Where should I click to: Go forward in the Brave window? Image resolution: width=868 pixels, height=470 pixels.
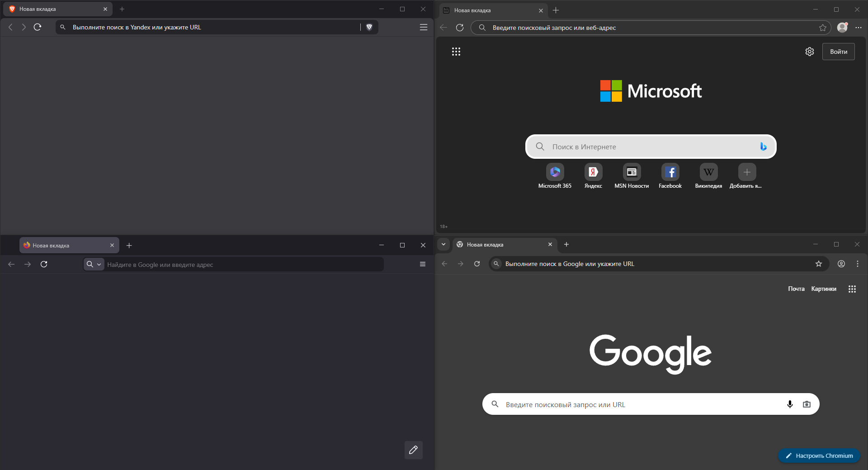tap(24, 27)
